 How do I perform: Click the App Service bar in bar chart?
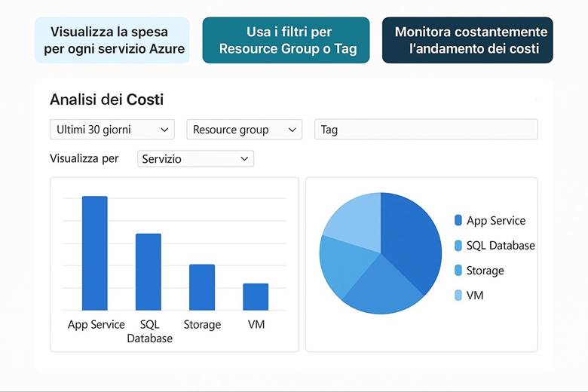pyautogui.click(x=95, y=253)
